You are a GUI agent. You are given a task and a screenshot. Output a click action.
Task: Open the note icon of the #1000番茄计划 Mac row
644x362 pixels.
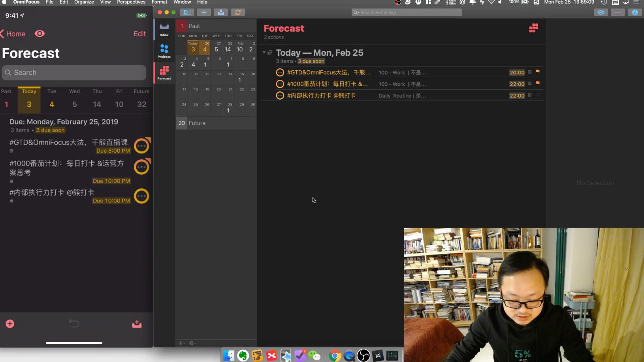tap(529, 83)
